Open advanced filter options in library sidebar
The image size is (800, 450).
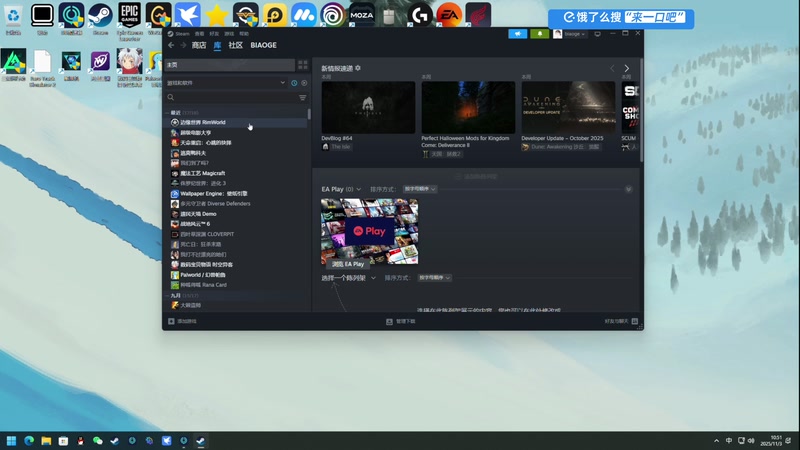pos(303,97)
